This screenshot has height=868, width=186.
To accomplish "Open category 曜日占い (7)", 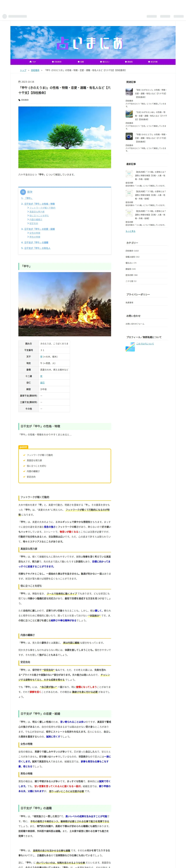I will point(131,263).
